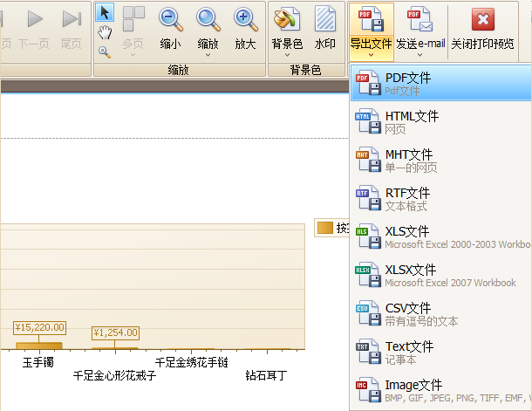Image resolution: width=532 pixels, height=411 pixels.
Task: Click the 玉手镯 axis label
Action: click(x=38, y=362)
